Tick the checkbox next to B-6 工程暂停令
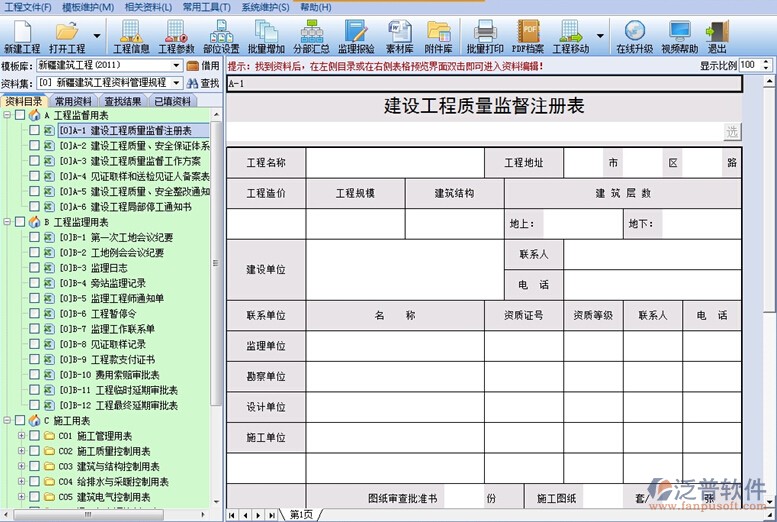Viewport: 777px width, 522px height. 35,313
